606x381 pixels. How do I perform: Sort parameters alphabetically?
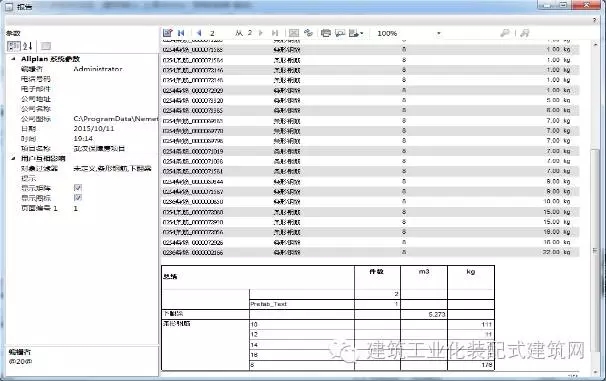tap(27, 46)
